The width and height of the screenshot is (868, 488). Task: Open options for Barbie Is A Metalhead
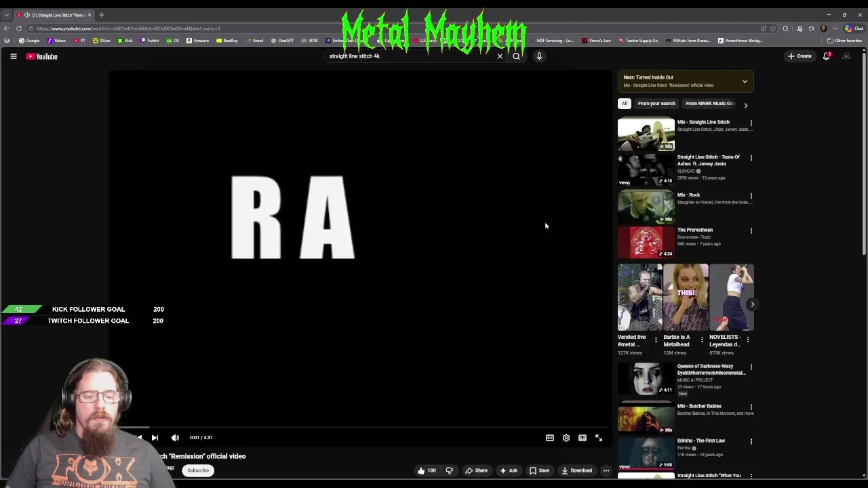tap(702, 340)
